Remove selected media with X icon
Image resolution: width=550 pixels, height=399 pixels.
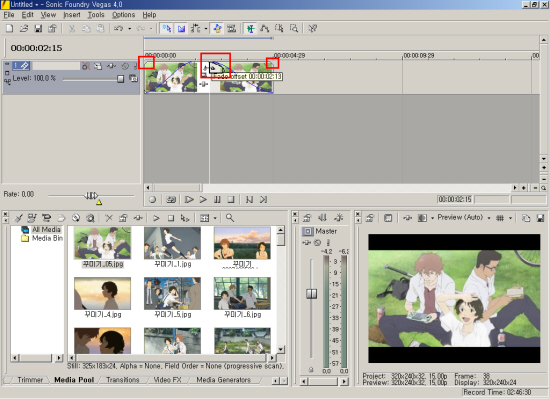109,218
